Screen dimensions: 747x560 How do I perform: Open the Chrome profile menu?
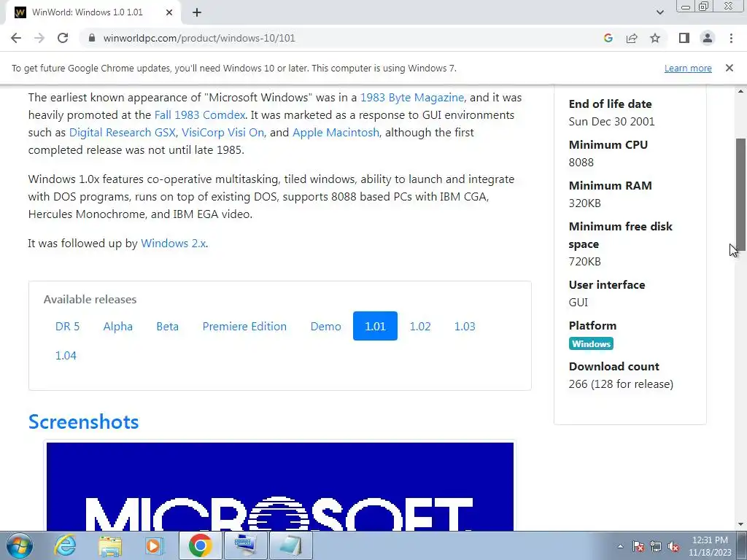tap(708, 38)
